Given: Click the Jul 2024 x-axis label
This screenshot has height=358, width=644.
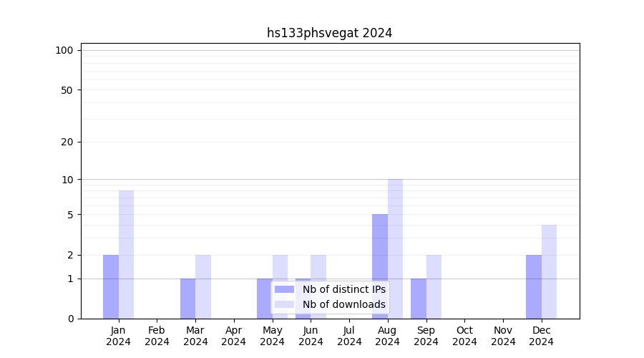Looking at the screenshot, I should click(x=349, y=336).
